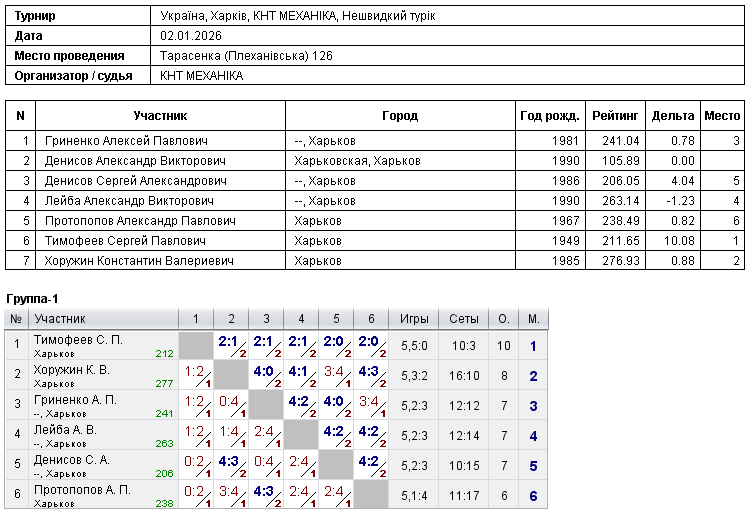Click the sets total 16:10
The width and height of the screenshot is (750, 514).
(463, 376)
